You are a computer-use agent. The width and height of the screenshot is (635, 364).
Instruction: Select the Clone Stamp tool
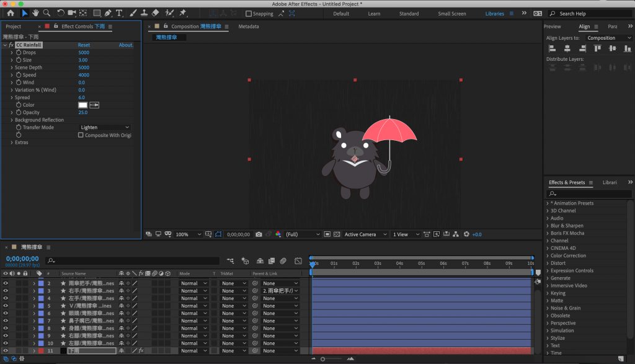click(x=144, y=13)
